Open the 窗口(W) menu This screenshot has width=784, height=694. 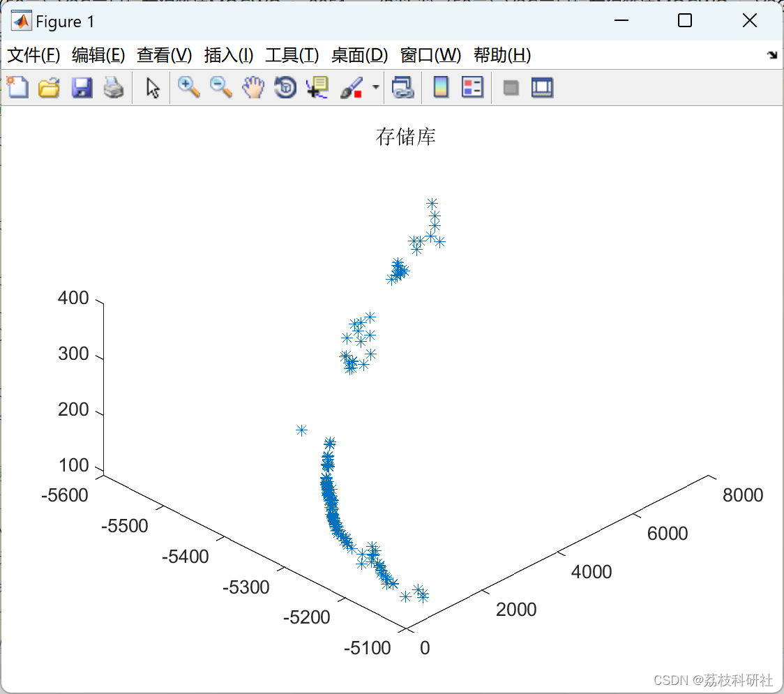[430, 55]
